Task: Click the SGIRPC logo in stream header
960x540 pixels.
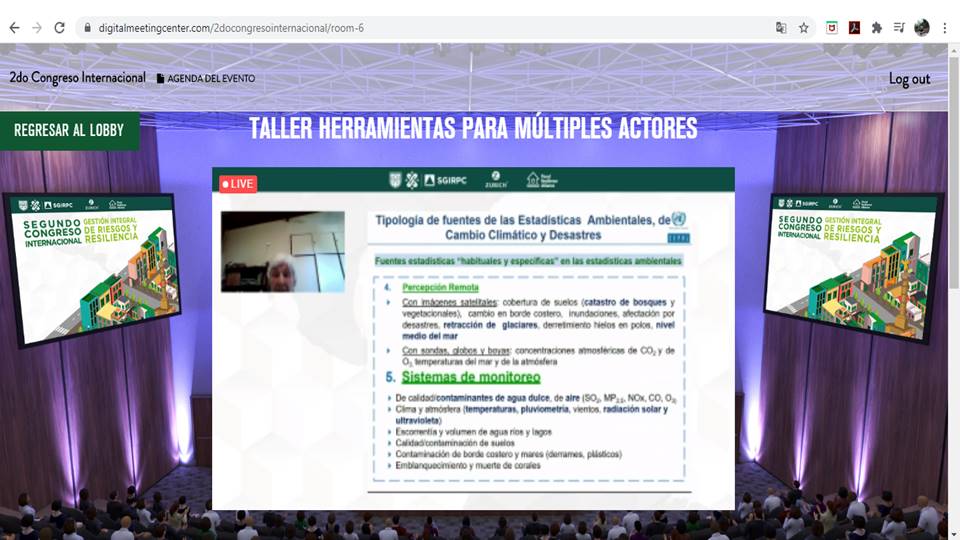Action: click(446, 180)
